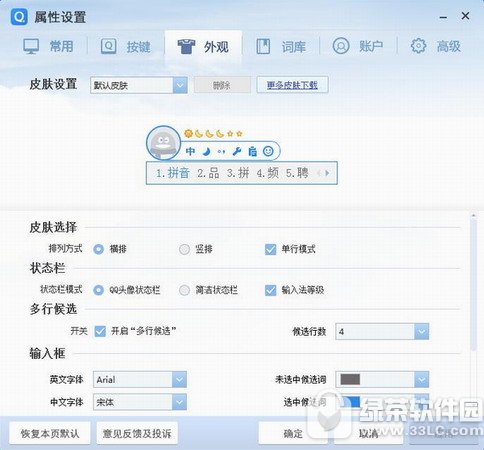The width and height of the screenshot is (484, 450).
Task: Toggle 开启“多行候选” checkbox
Action: click(100, 331)
